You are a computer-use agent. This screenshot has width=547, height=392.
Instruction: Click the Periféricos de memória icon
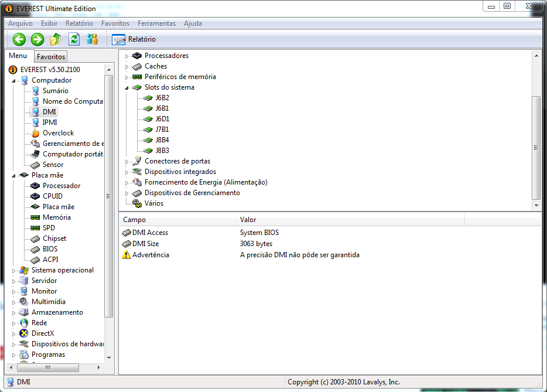(137, 77)
